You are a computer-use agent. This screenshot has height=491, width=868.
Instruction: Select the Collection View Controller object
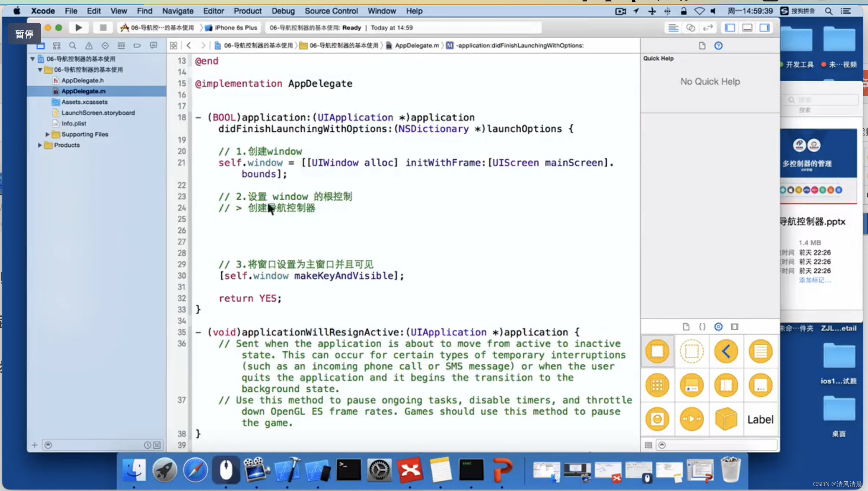[657, 385]
